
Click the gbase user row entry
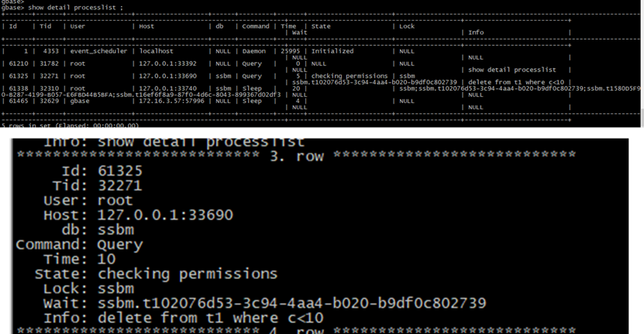pos(80,101)
